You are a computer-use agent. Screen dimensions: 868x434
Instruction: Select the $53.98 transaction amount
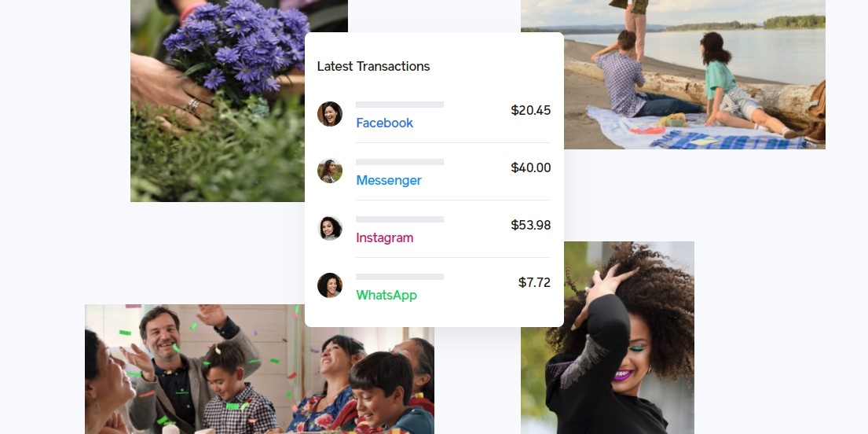531,225
